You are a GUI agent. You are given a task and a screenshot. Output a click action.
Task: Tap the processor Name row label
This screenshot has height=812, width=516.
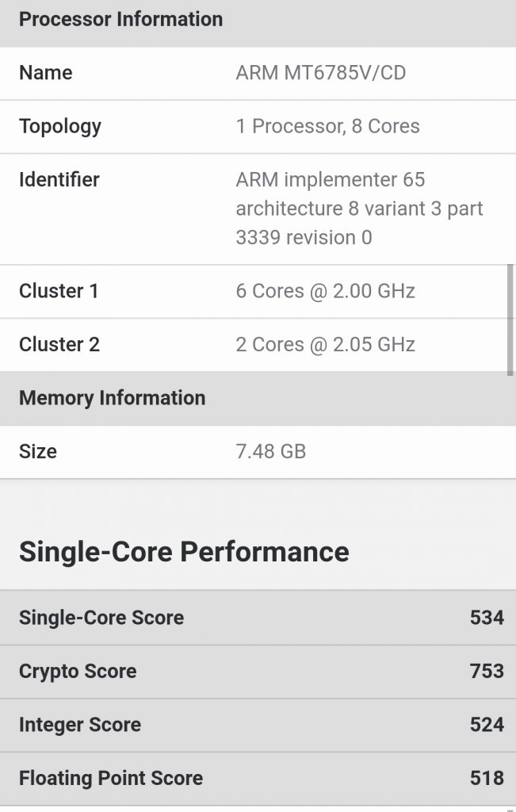45,72
